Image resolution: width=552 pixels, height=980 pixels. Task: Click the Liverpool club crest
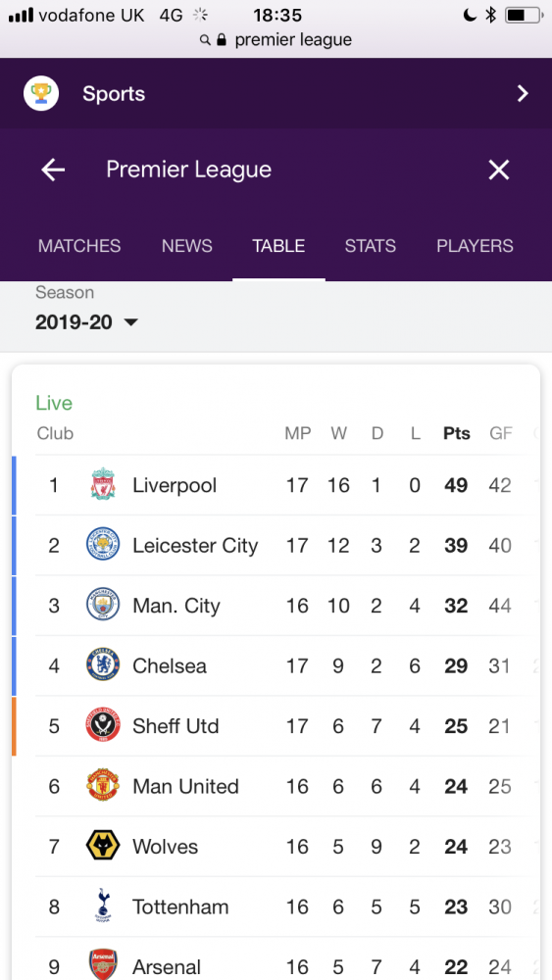coord(103,484)
